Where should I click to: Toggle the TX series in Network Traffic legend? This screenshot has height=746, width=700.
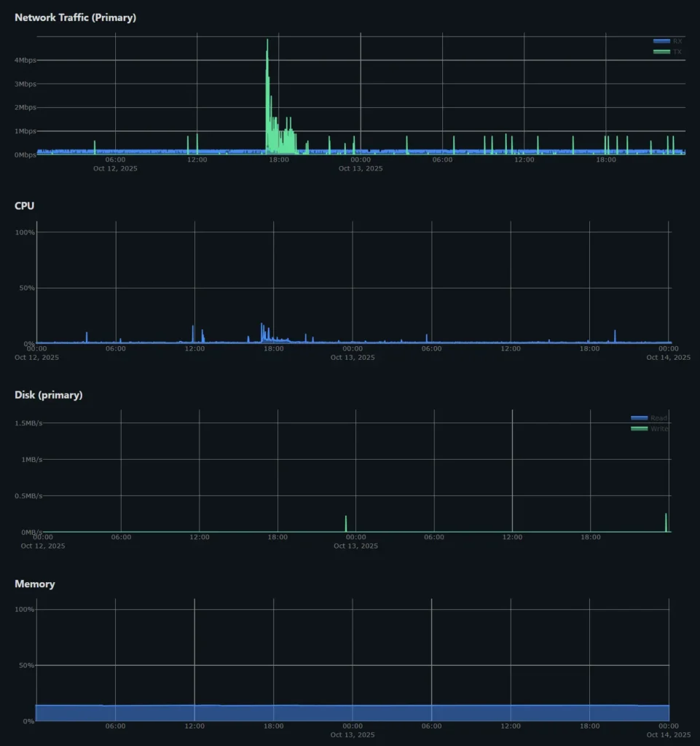click(677, 52)
